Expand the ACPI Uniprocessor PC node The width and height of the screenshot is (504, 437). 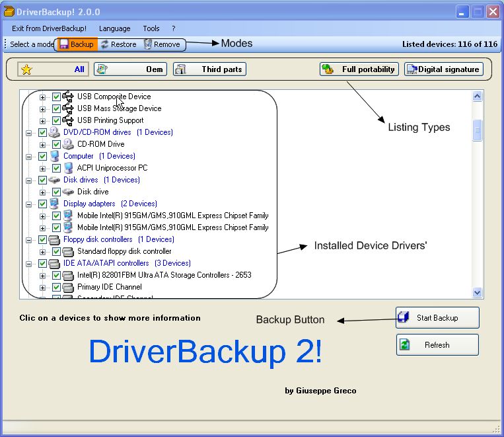click(42, 169)
